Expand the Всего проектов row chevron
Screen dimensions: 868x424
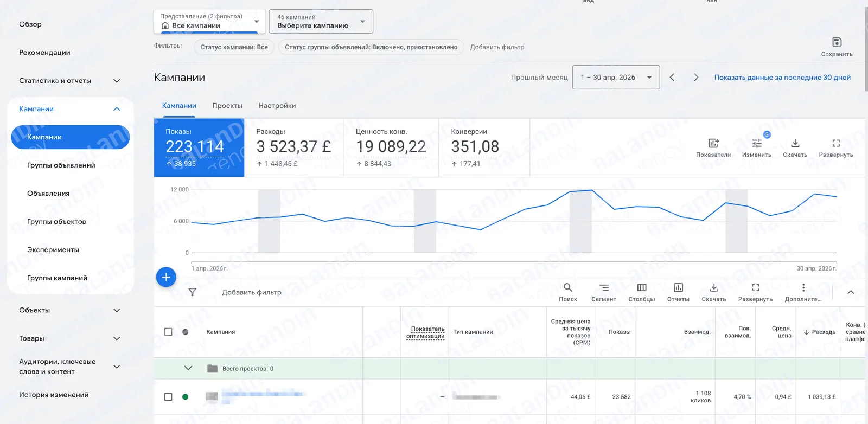point(188,368)
